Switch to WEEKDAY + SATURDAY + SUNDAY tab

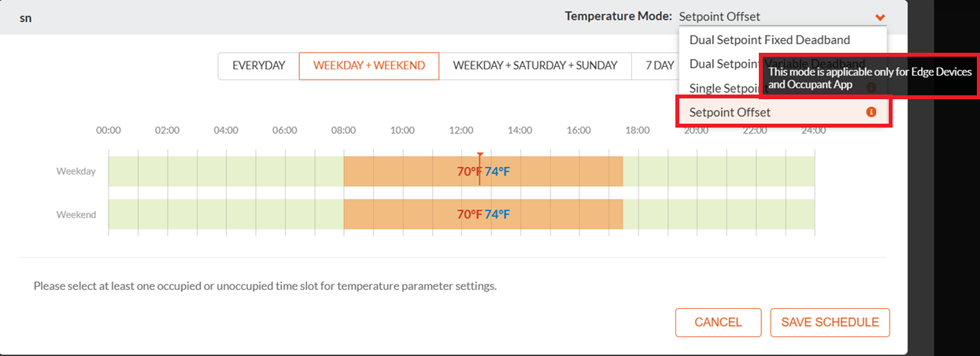point(535,66)
